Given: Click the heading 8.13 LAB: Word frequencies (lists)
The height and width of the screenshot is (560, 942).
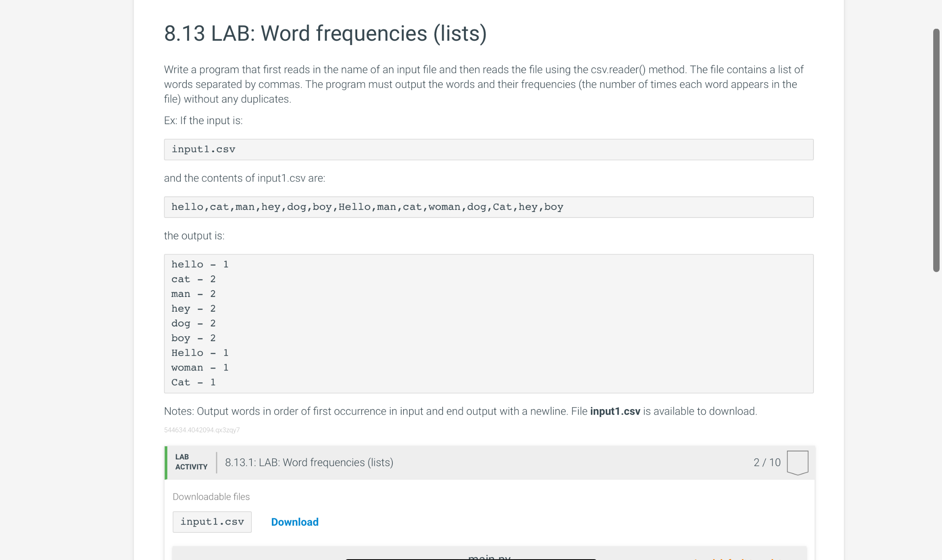Looking at the screenshot, I should [325, 33].
